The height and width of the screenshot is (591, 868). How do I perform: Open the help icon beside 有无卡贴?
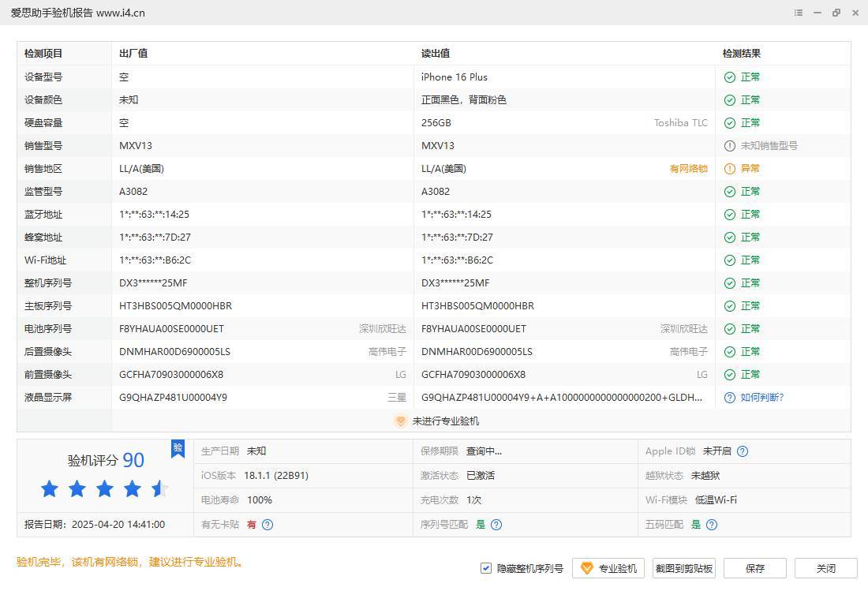pyautogui.click(x=268, y=525)
